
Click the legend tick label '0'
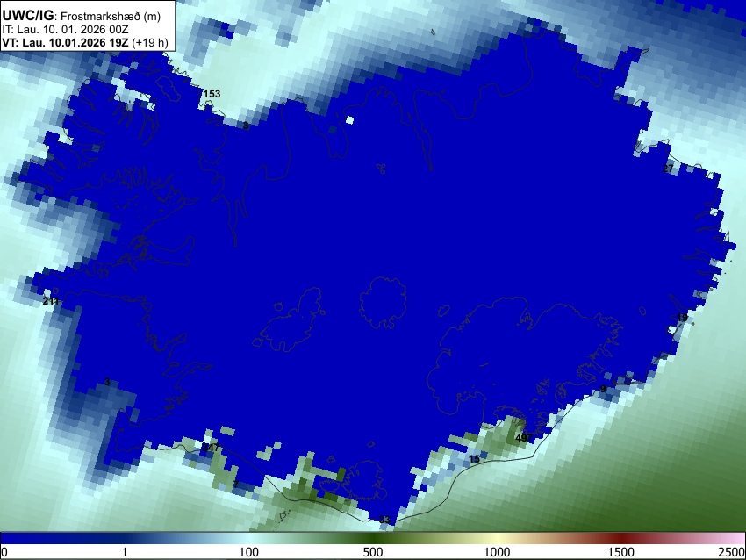coord(4,552)
